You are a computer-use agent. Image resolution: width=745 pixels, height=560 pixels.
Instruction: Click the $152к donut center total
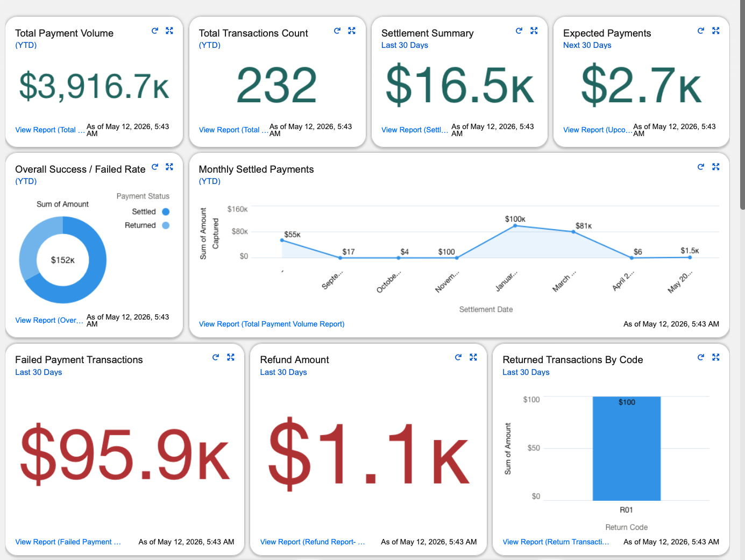[63, 260]
